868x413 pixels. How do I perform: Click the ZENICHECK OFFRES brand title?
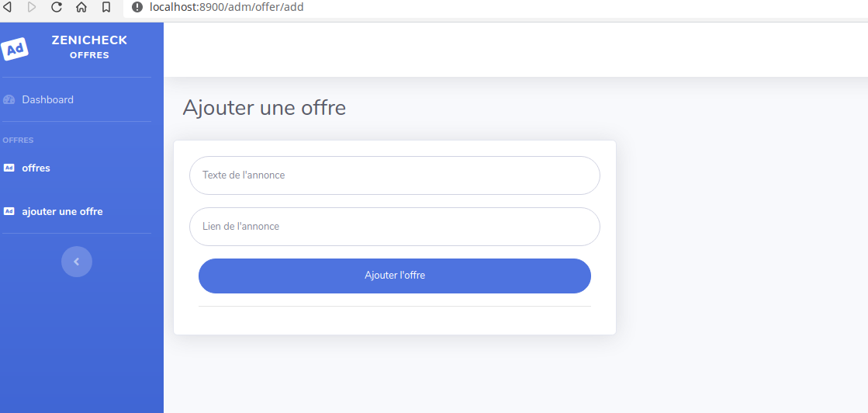pos(90,47)
